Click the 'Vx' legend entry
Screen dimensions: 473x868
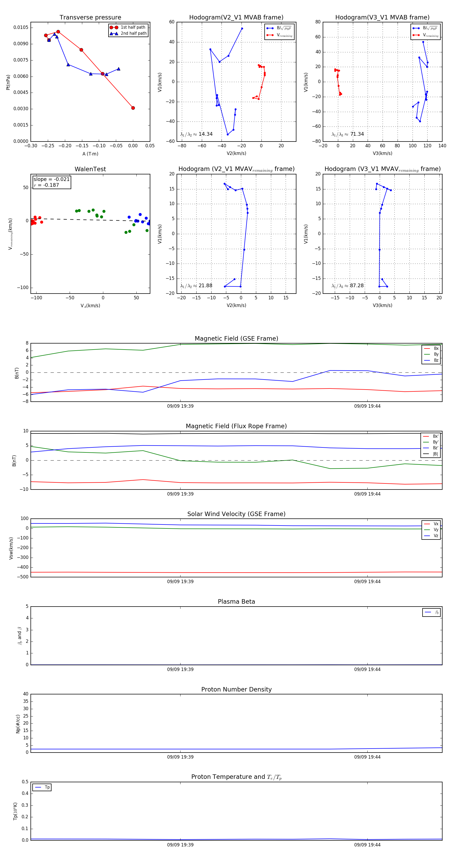tap(431, 524)
